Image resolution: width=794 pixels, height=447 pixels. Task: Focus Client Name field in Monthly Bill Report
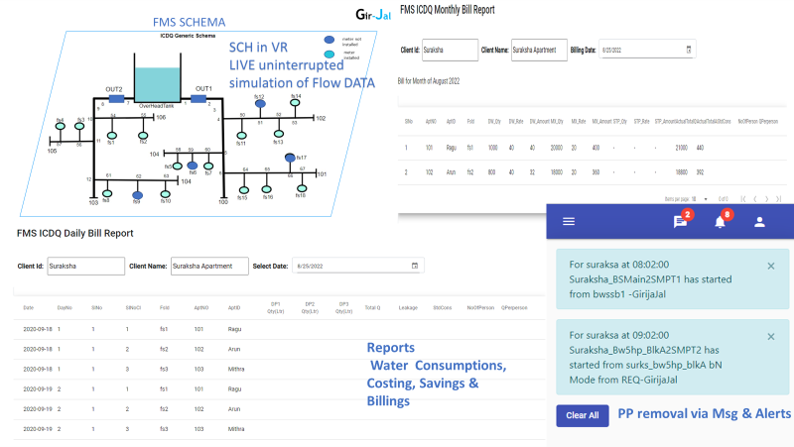pyautogui.click(x=539, y=50)
